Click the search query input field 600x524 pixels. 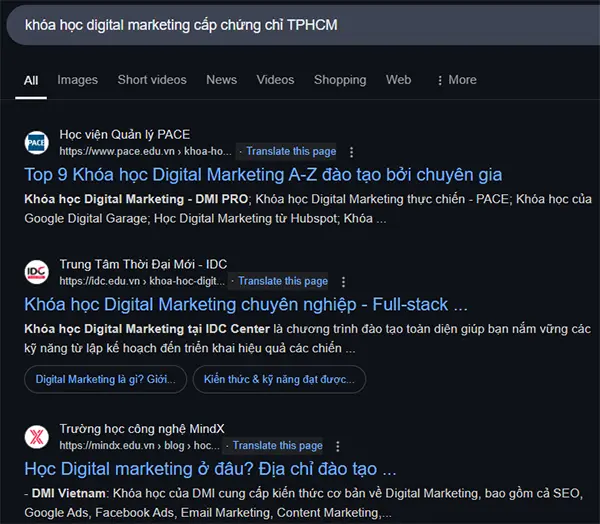303,25
